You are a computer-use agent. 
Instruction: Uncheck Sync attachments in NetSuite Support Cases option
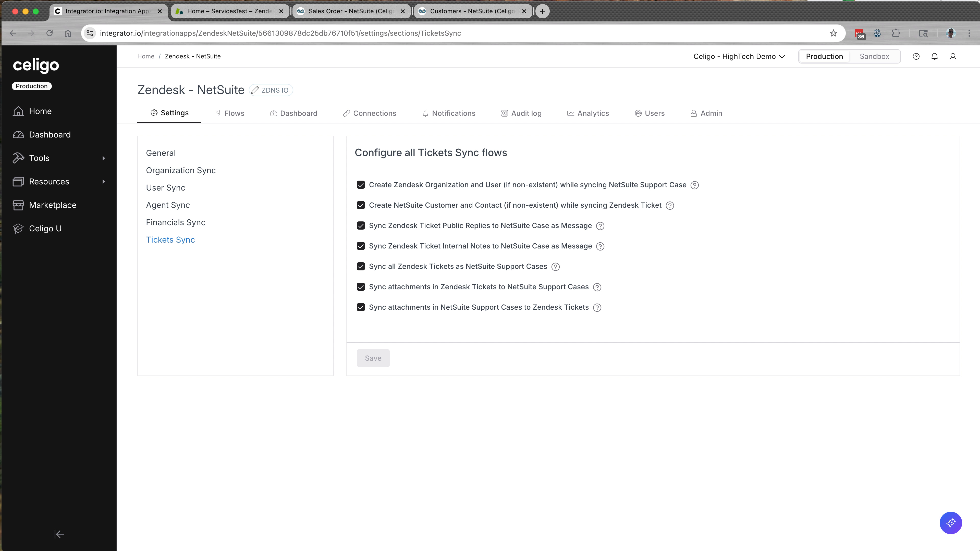pyautogui.click(x=361, y=307)
